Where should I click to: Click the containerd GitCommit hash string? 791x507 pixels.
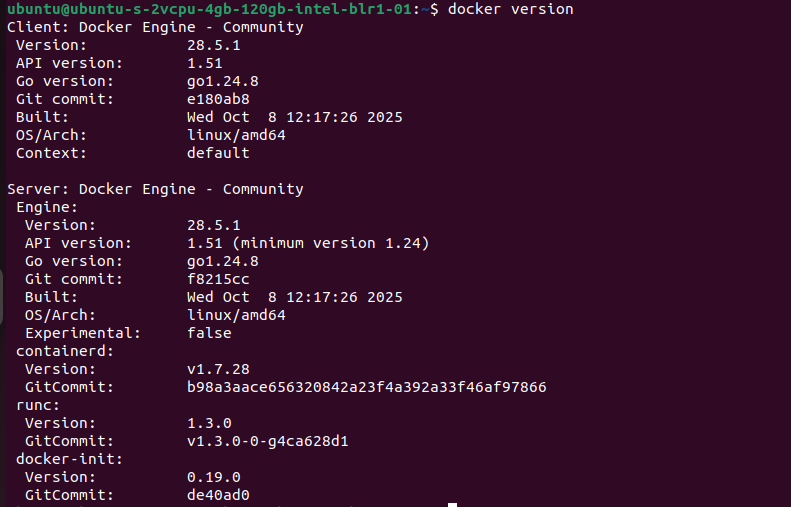(366, 387)
